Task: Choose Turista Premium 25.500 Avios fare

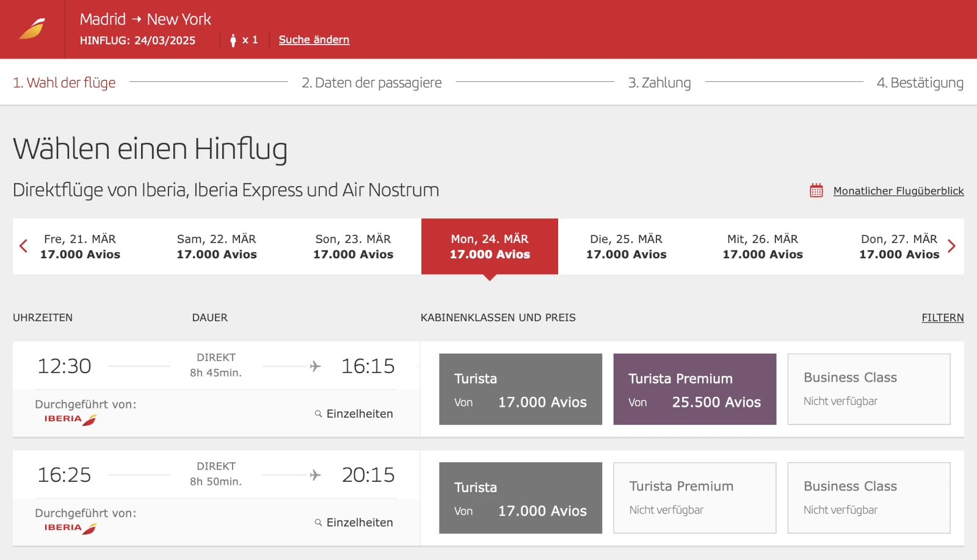Action: 695,389
